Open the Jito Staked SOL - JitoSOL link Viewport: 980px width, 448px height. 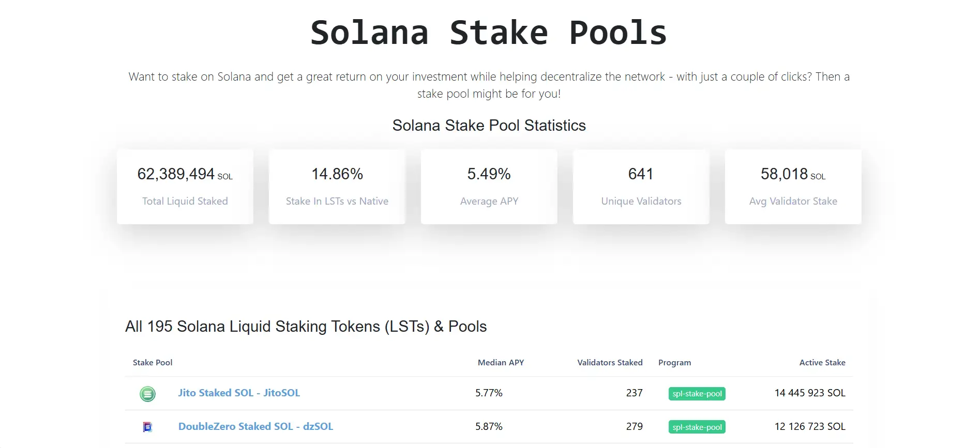tap(239, 393)
